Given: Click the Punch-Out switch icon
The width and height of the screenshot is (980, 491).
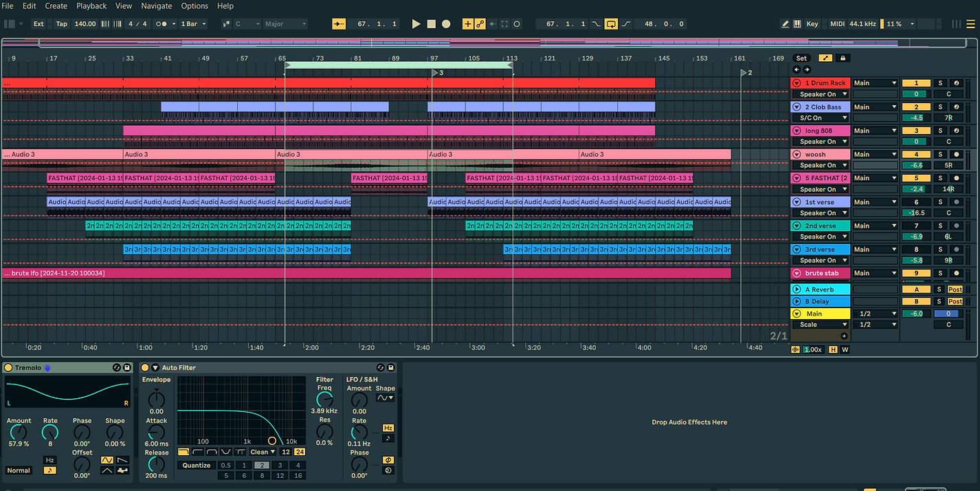Looking at the screenshot, I should (x=626, y=24).
